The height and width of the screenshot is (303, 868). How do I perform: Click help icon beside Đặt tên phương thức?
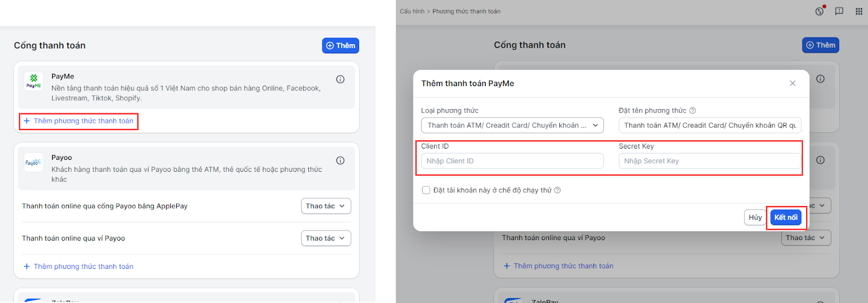693,111
